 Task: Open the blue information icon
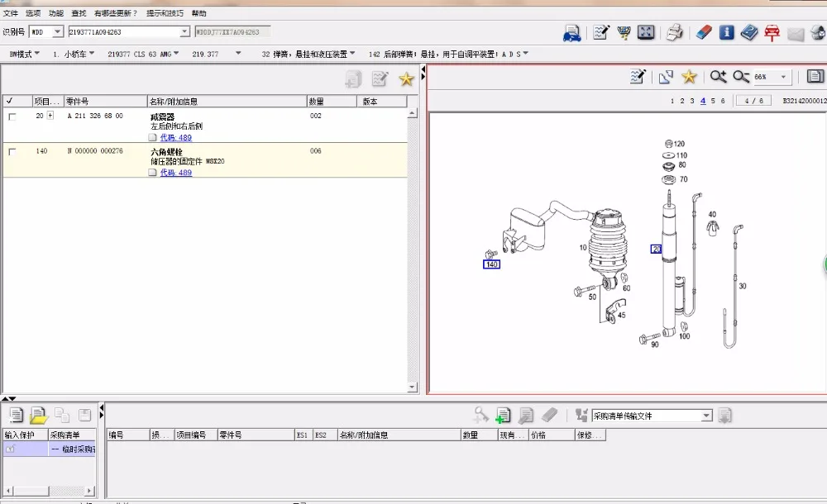pyautogui.click(x=726, y=33)
